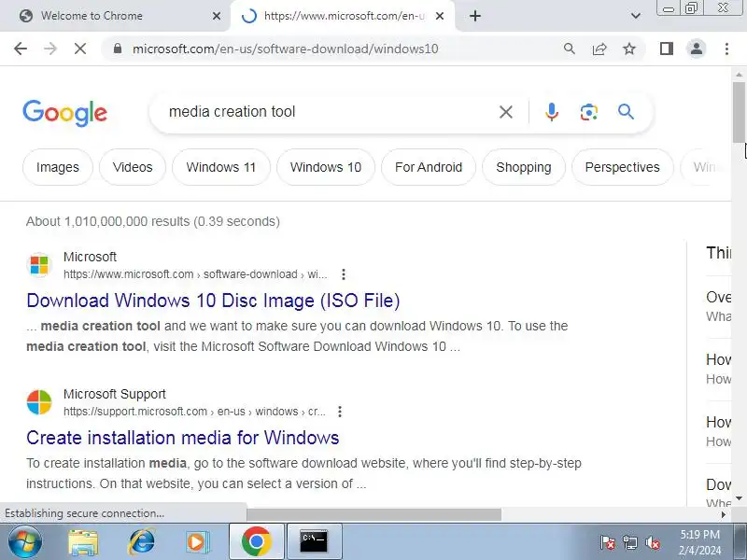747x560 pixels.
Task: Click the network tray icon
Action: click(x=629, y=542)
